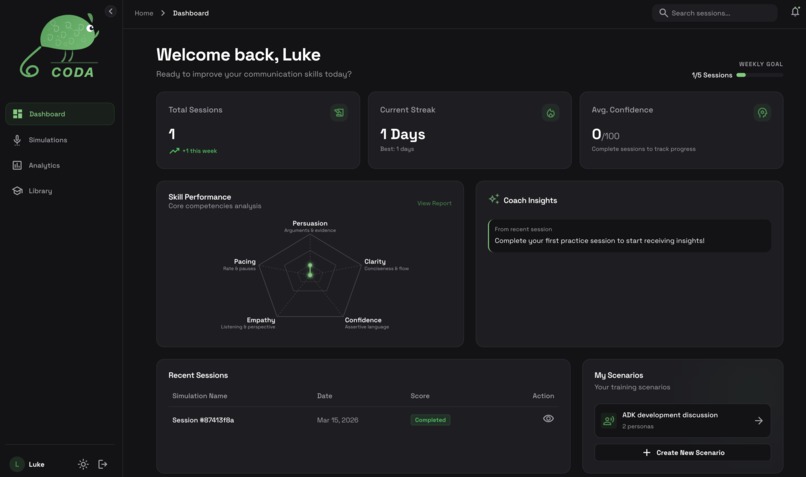Viewport: 806px width, 477px height.
Task: Click the Home breadcrumb link
Action: point(144,13)
